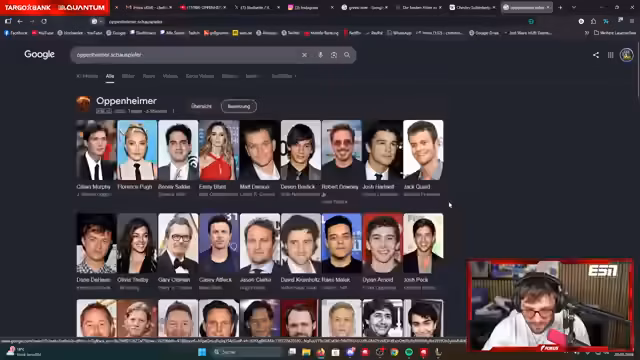This screenshot has height=360, width=640.
Task: Clear the Google search box with the X icon
Action: click(304, 55)
